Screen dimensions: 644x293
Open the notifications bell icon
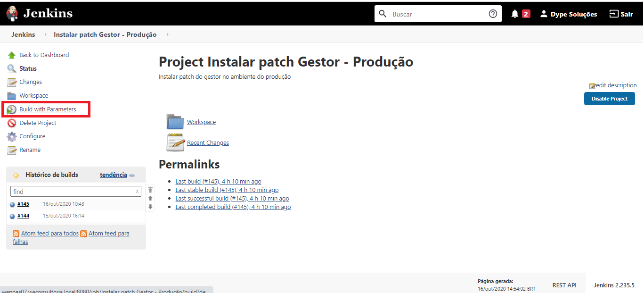[x=515, y=14]
